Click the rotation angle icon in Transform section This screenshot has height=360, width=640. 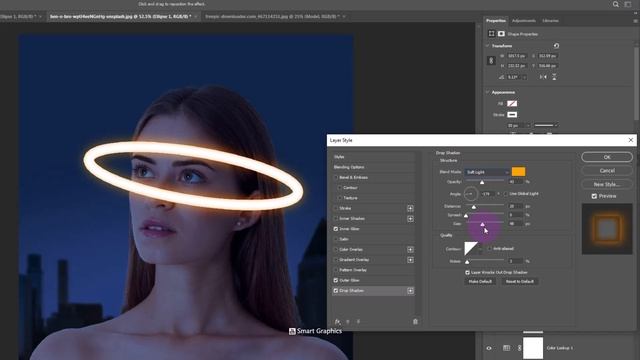tap(501, 77)
